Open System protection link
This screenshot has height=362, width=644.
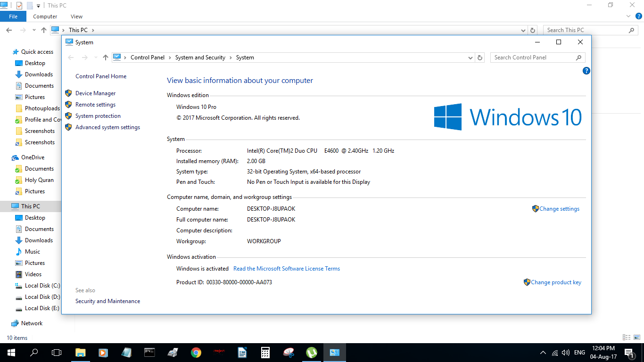tap(98, 116)
